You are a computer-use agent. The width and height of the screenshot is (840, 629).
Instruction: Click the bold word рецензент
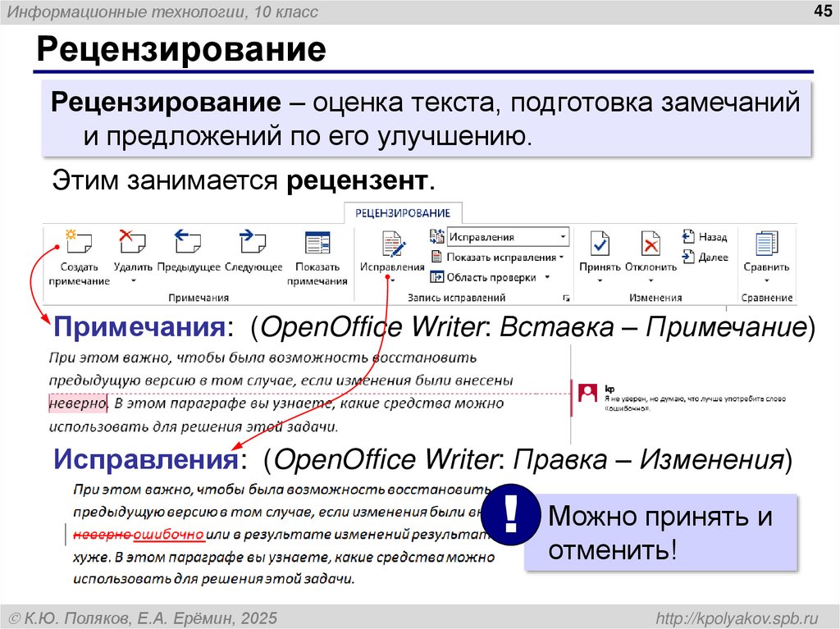[x=358, y=181]
